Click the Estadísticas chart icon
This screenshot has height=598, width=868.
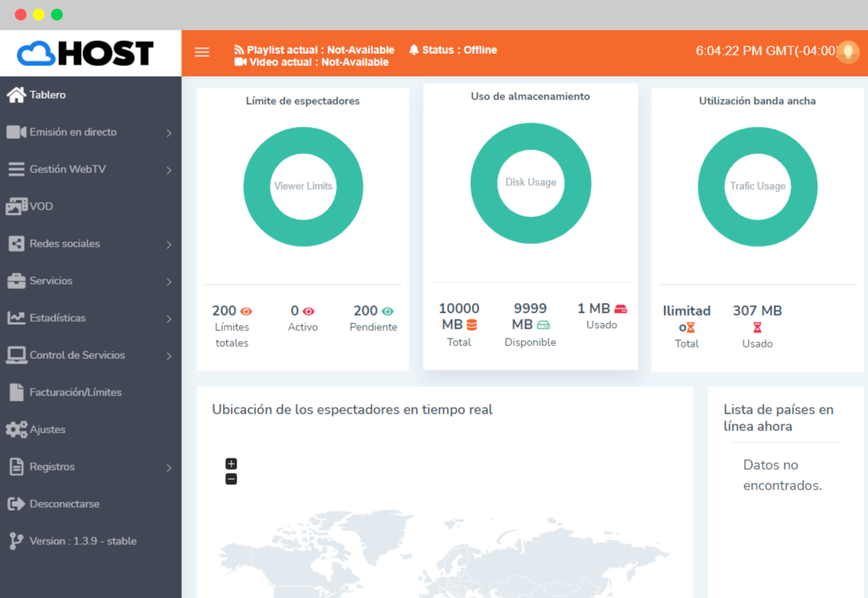pos(16,318)
